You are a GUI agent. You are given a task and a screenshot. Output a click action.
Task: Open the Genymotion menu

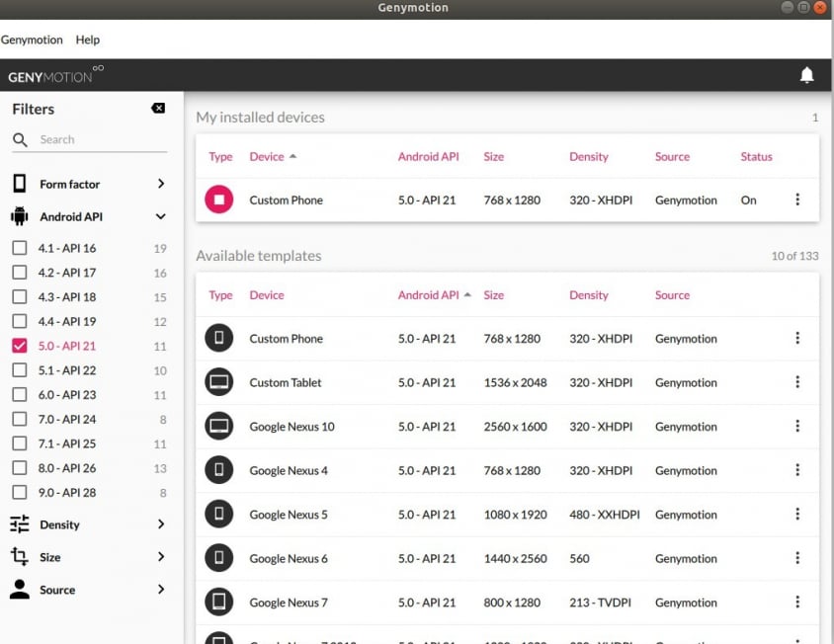pyautogui.click(x=32, y=40)
